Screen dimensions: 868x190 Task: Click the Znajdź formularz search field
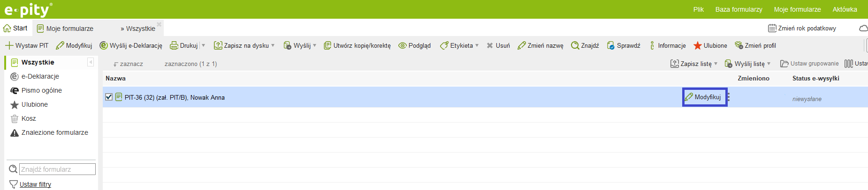tap(57, 169)
